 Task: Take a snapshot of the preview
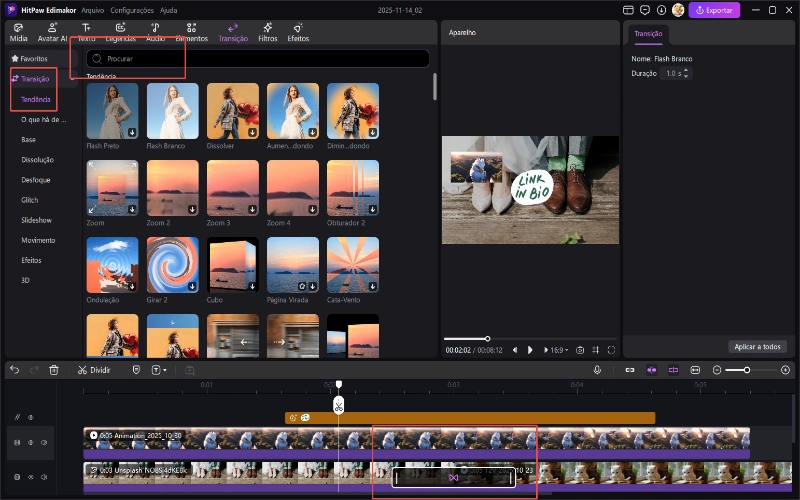coord(580,350)
